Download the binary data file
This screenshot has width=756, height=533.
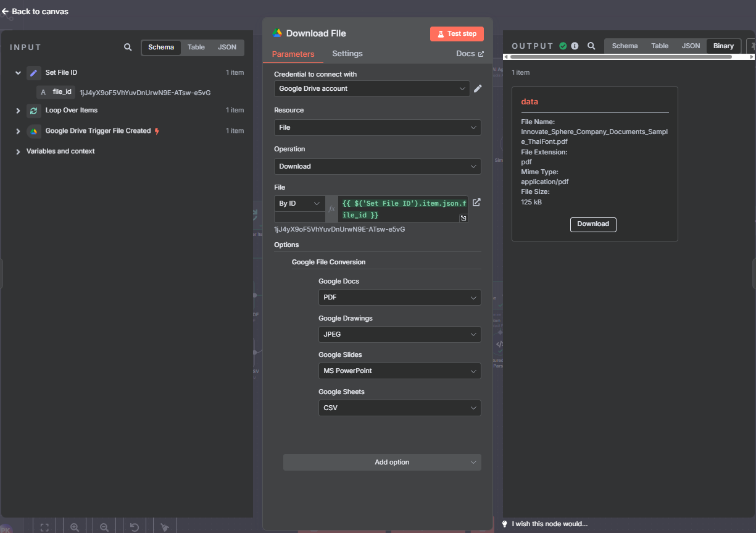point(593,224)
